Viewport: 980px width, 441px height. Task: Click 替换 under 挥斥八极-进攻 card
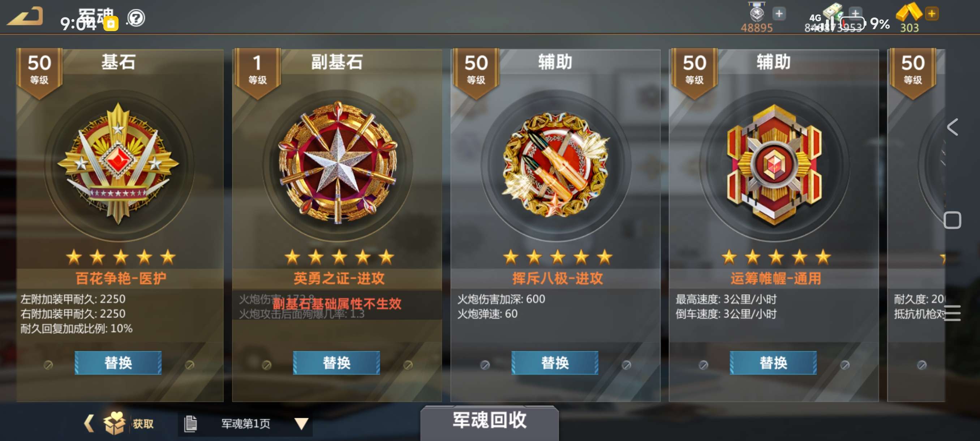click(555, 363)
